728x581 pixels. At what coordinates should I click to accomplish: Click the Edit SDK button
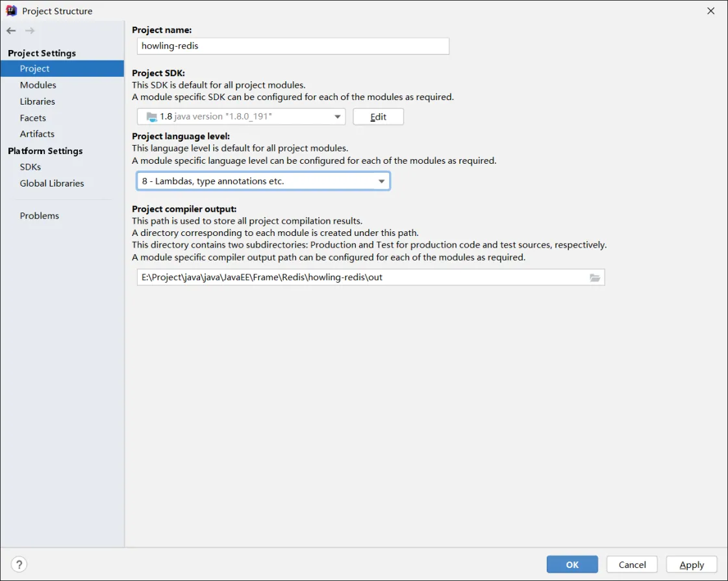(x=378, y=117)
